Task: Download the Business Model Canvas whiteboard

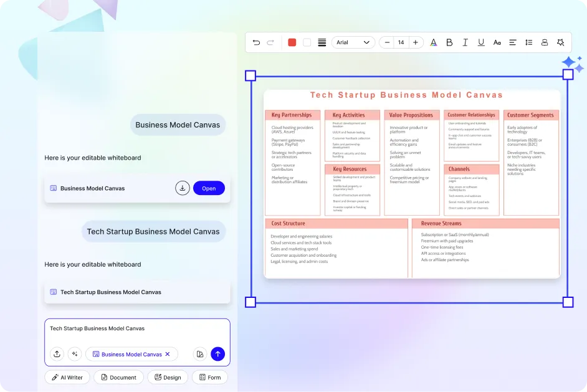Action: (183, 188)
